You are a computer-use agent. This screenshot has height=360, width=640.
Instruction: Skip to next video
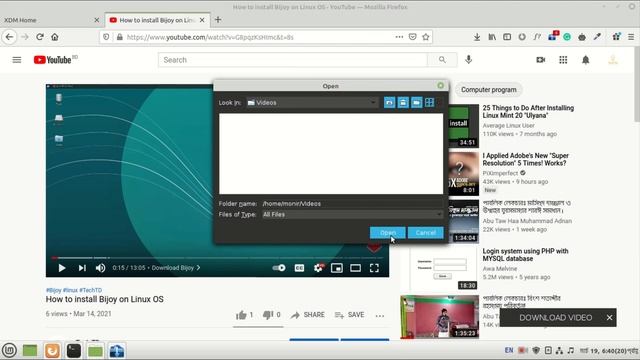coord(82,268)
